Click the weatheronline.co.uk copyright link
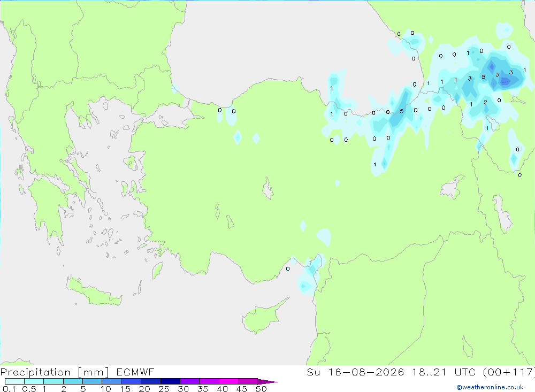The height and width of the screenshot is (392, 535). 490,387
